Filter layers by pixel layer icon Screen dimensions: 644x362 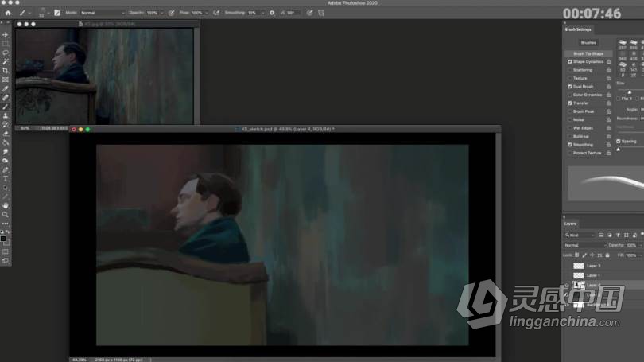601,235
